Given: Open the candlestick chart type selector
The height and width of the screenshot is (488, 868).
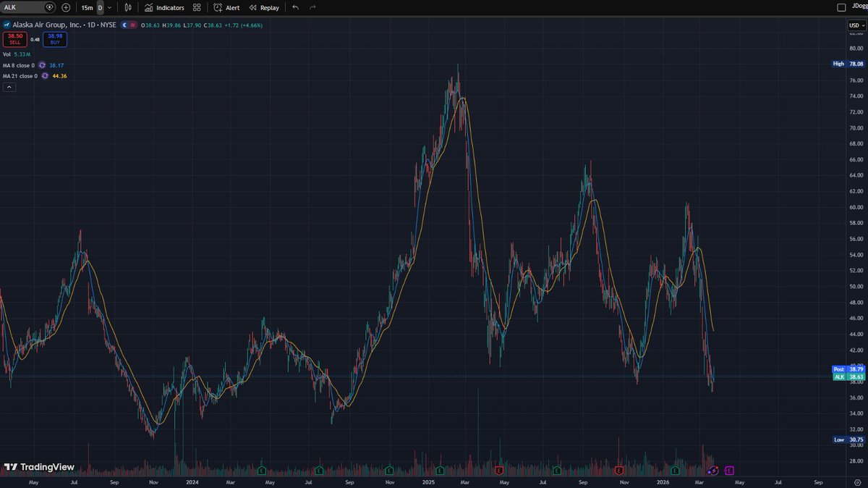Looking at the screenshot, I should [x=128, y=7].
